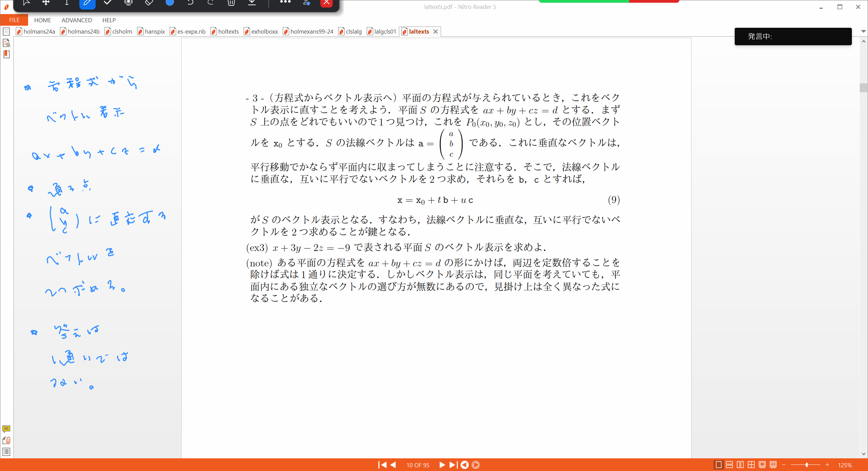Undo the last annotation stroke
Viewport: 868px width, 471px height.
(190, 3)
